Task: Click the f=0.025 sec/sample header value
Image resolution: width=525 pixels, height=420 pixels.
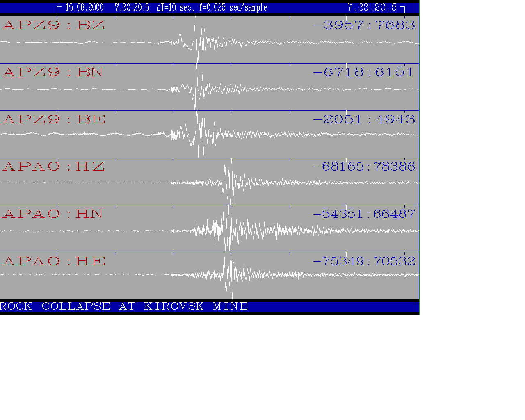Action: pyautogui.click(x=233, y=7)
